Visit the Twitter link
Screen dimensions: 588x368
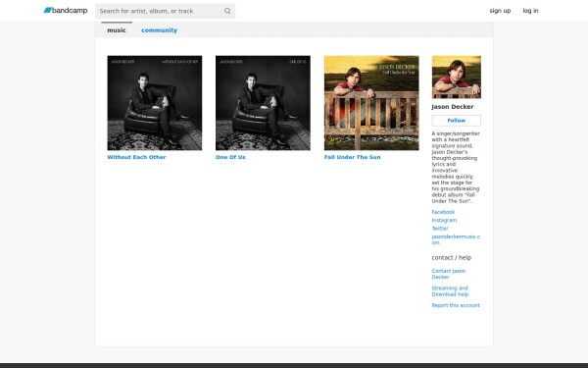click(x=440, y=229)
